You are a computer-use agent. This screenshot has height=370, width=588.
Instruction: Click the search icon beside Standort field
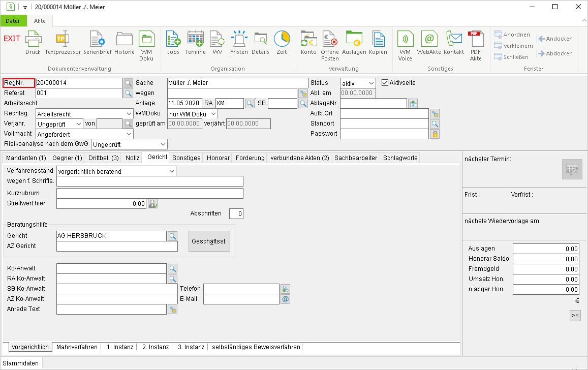click(435, 124)
